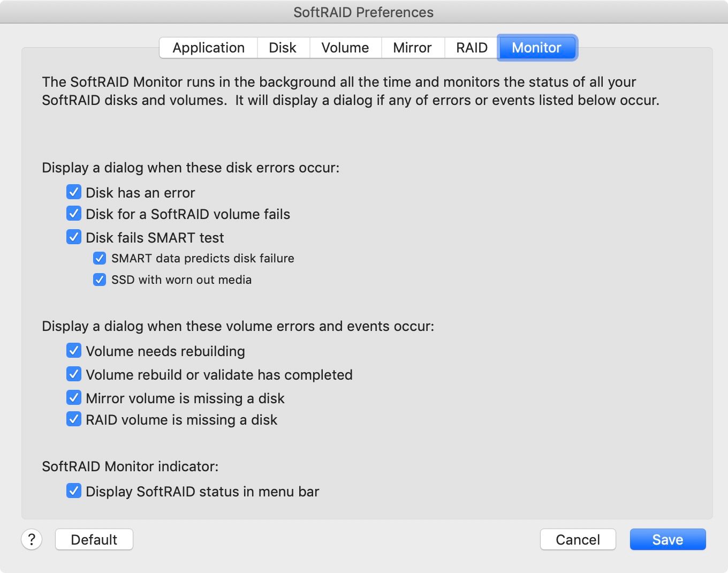728x573 pixels.
Task: Open the help question mark button
Action: tap(32, 539)
